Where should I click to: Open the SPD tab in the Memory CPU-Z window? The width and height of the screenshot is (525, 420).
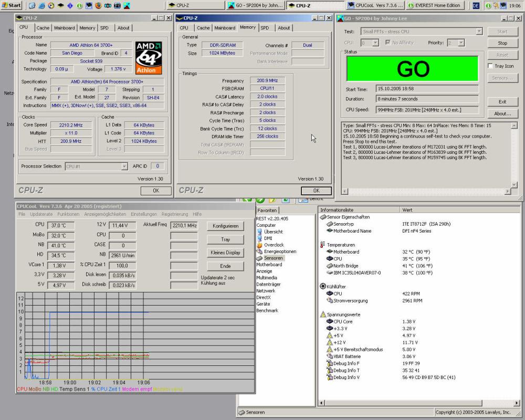point(265,28)
